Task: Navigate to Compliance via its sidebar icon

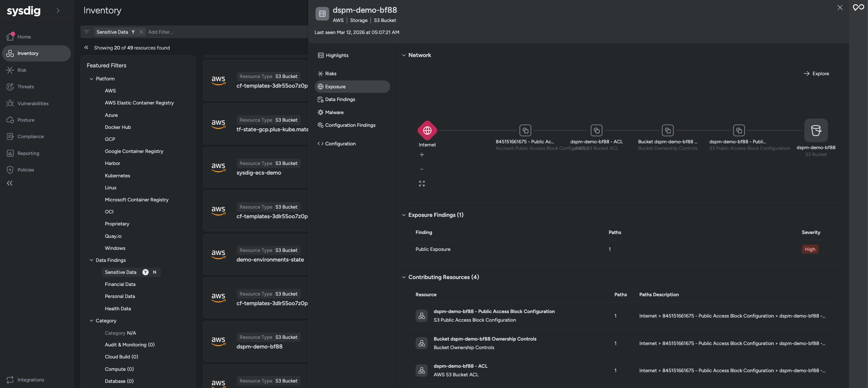Action: (30, 136)
